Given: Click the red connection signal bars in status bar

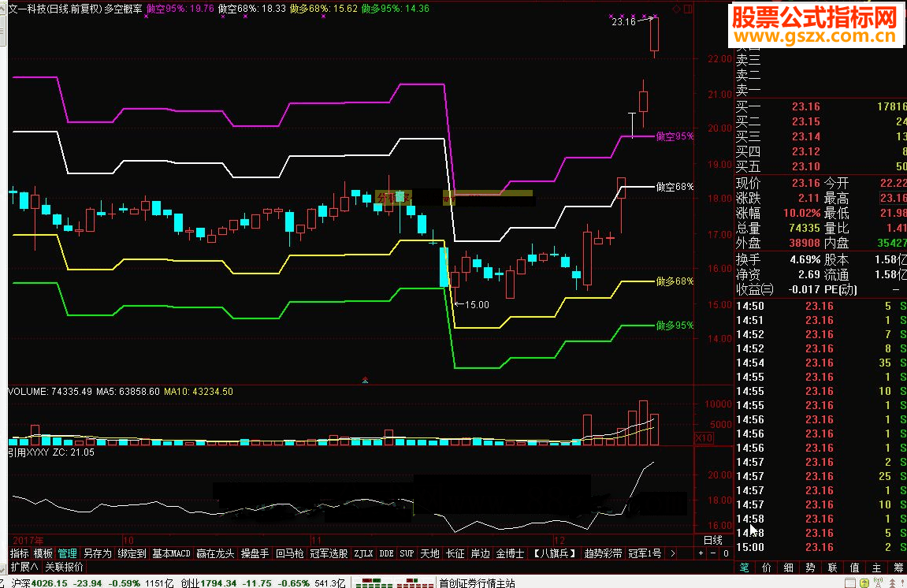Looking at the screenshot, I should [x=414, y=582].
